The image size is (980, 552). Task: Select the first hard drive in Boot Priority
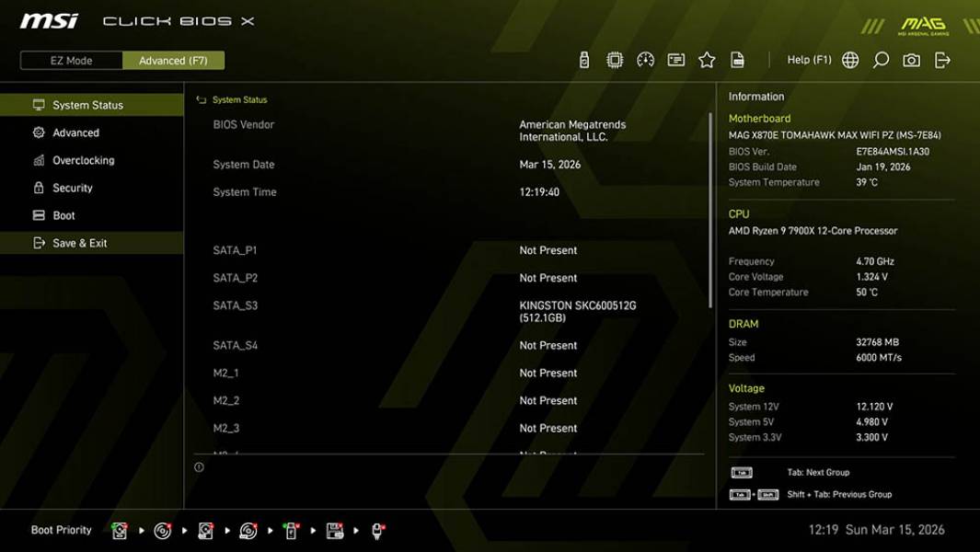pyautogui.click(x=120, y=530)
